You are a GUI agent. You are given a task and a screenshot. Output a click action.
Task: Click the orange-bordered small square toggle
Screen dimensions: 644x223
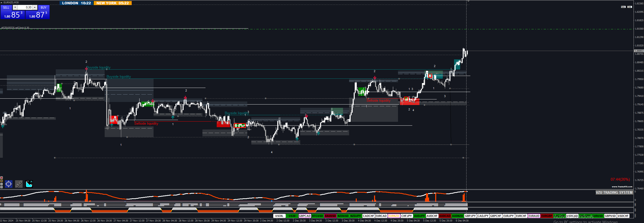tap(2, 181)
